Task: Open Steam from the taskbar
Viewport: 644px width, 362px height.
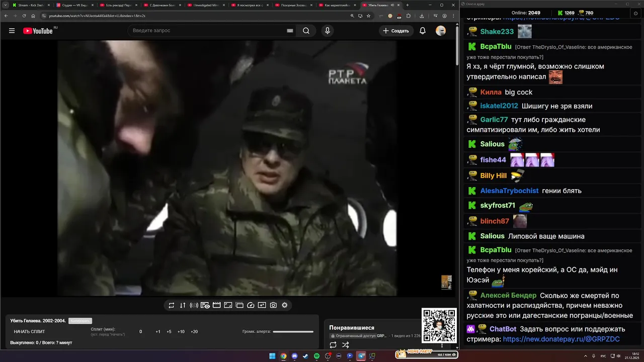Action: pos(305,356)
